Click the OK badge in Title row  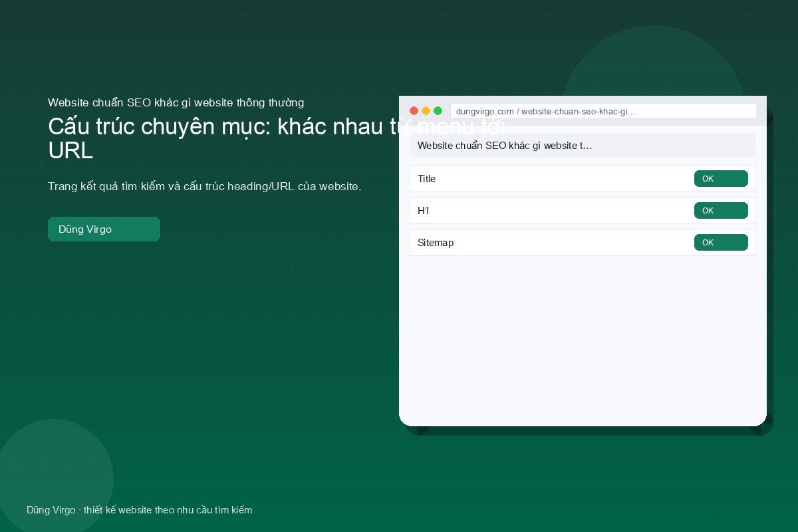721,179
